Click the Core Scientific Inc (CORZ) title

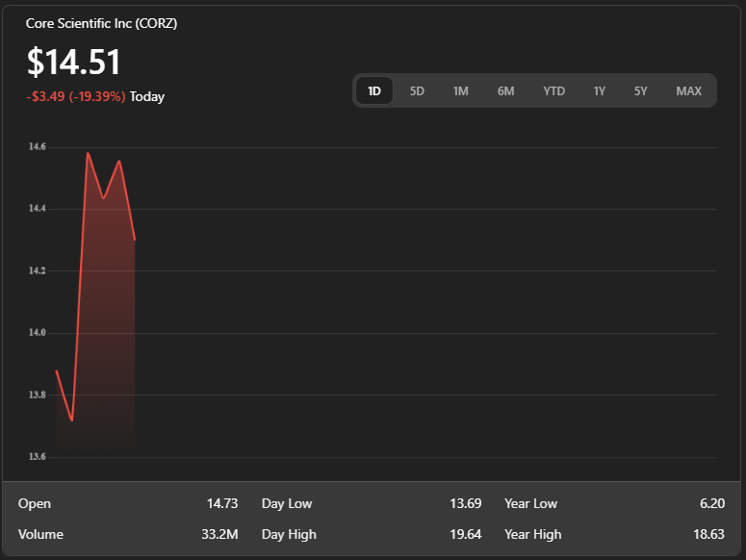click(x=101, y=23)
